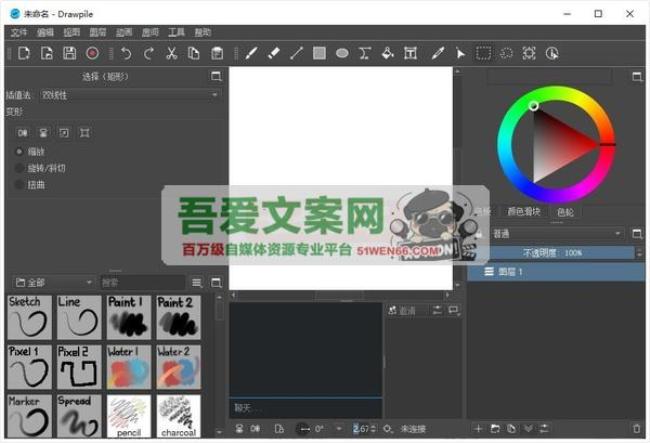Select the eraser tool
This screenshot has width=650, height=443.
click(274, 53)
